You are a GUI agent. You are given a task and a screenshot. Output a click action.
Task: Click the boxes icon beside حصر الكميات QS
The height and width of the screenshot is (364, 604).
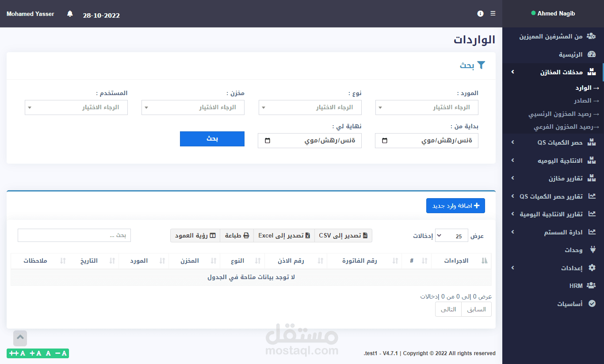tap(592, 142)
